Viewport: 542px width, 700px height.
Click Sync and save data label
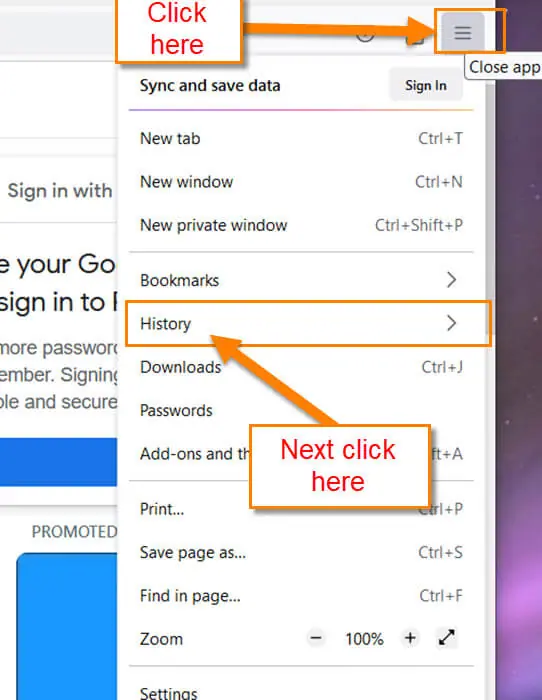[x=210, y=85]
